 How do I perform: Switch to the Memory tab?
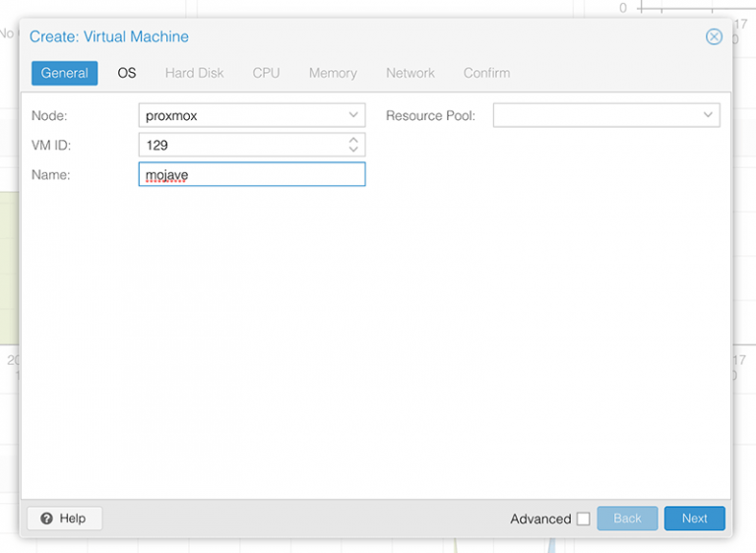(x=333, y=73)
